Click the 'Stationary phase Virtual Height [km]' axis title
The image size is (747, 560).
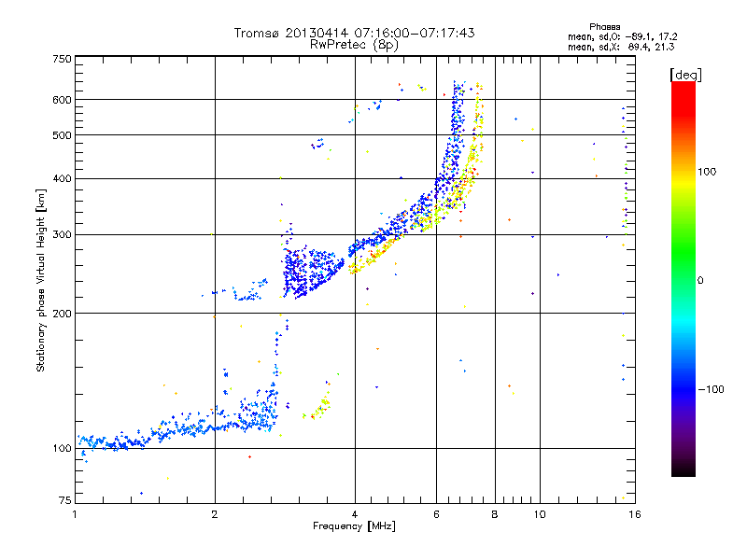pos(41,281)
